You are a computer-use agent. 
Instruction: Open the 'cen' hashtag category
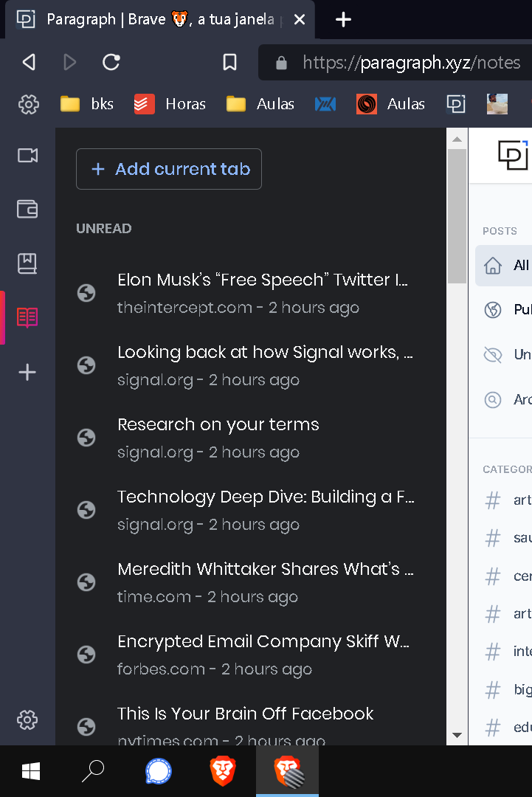507,576
